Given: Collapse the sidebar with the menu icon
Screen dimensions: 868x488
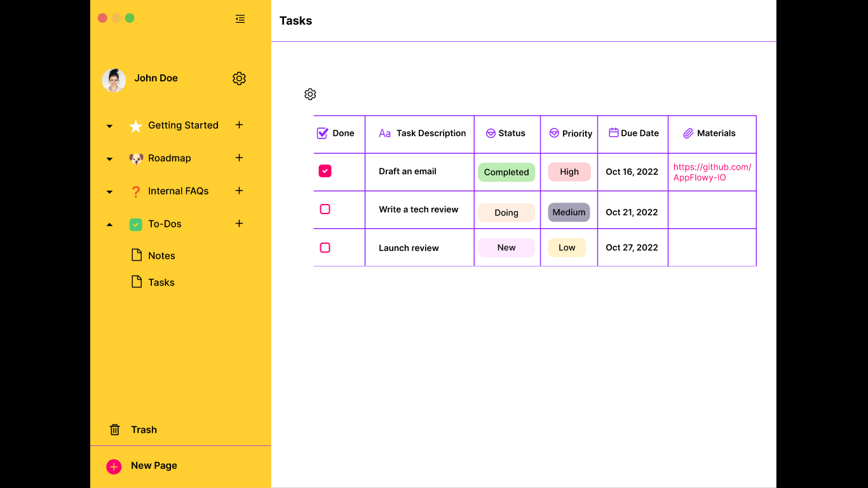Looking at the screenshot, I should pyautogui.click(x=240, y=19).
